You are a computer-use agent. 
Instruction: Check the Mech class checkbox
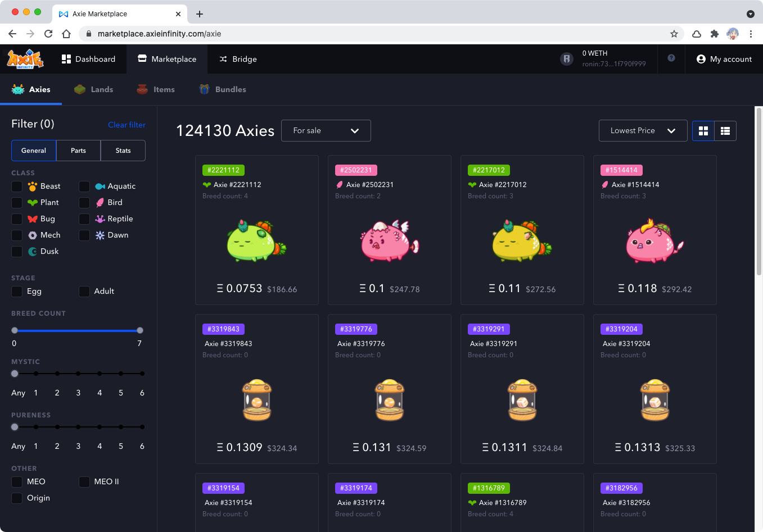(x=17, y=235)
